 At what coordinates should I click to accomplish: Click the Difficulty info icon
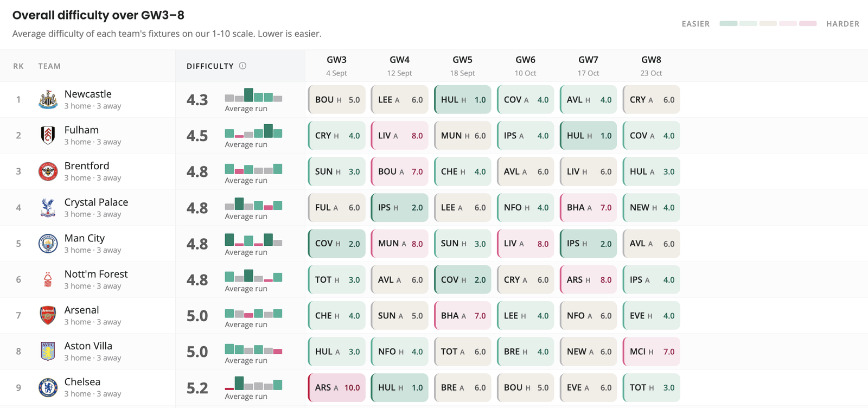click(242, 66)
